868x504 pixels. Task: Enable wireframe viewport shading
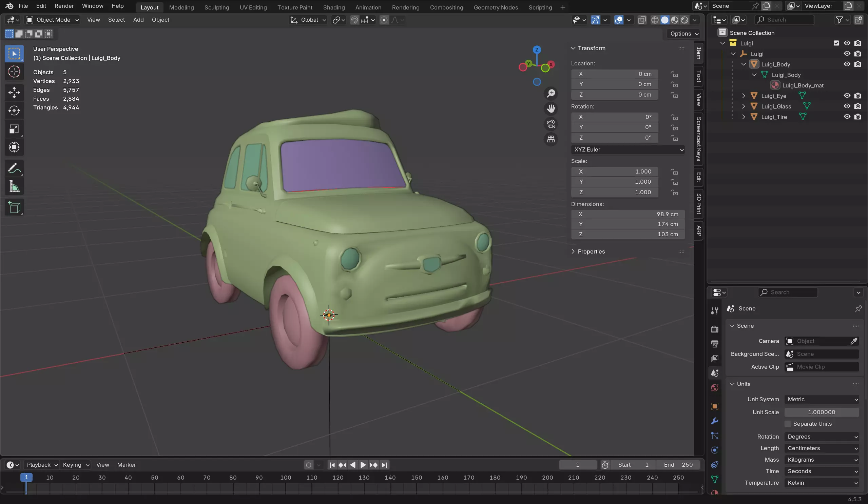(x=655, y=20)
